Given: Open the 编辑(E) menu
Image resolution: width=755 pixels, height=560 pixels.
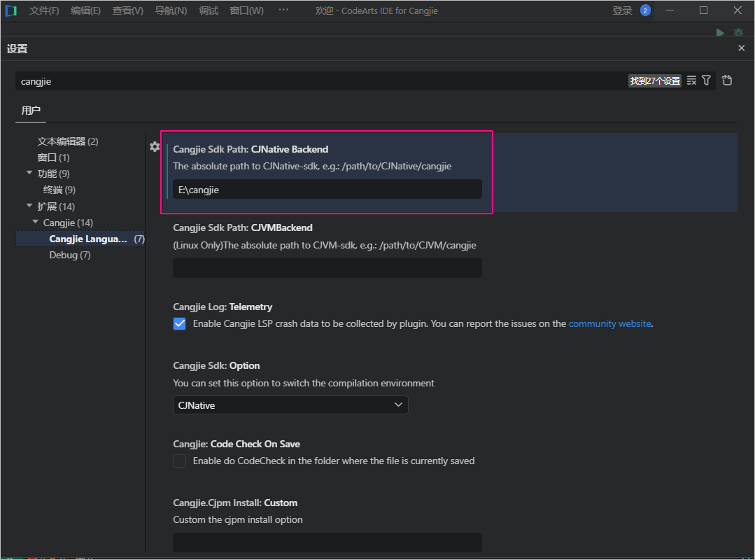Looking at the screenshot, I should [85, 10].
